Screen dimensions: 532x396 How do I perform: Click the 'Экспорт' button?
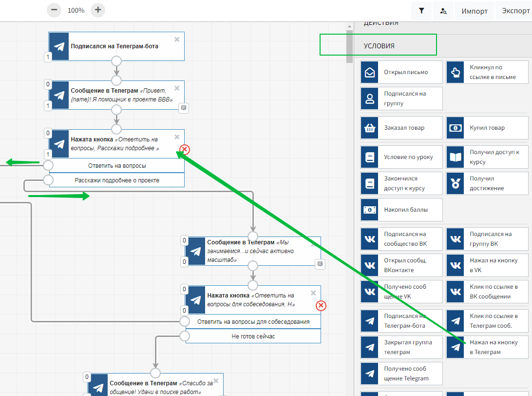[x=514, y=11]
